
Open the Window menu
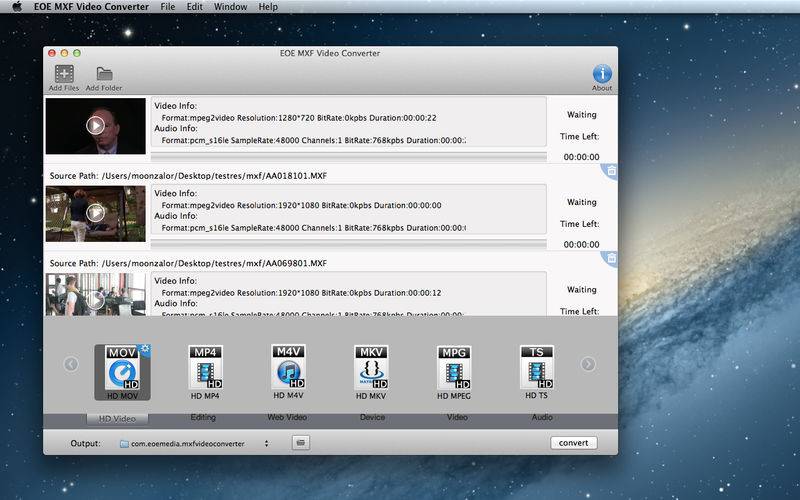point(231,7)
